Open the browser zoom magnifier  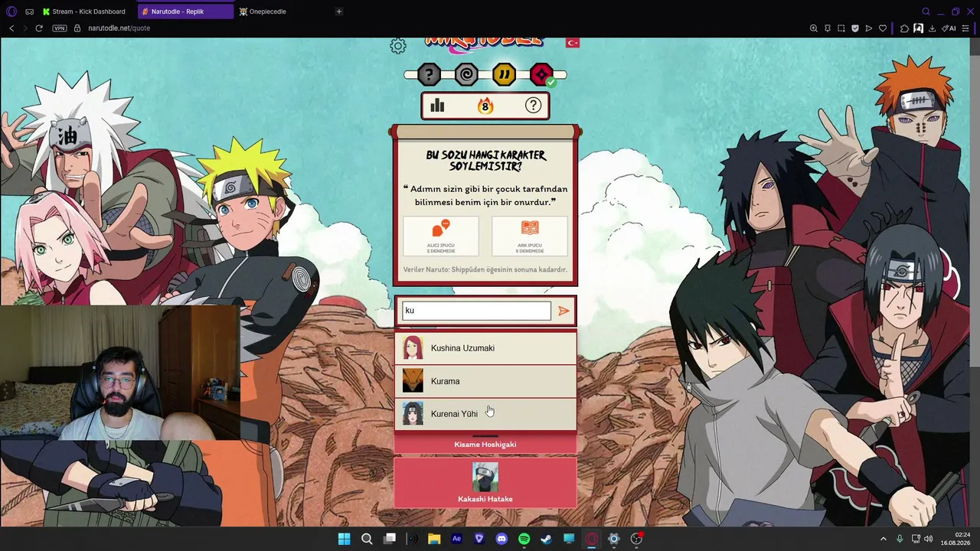(814, 28)
